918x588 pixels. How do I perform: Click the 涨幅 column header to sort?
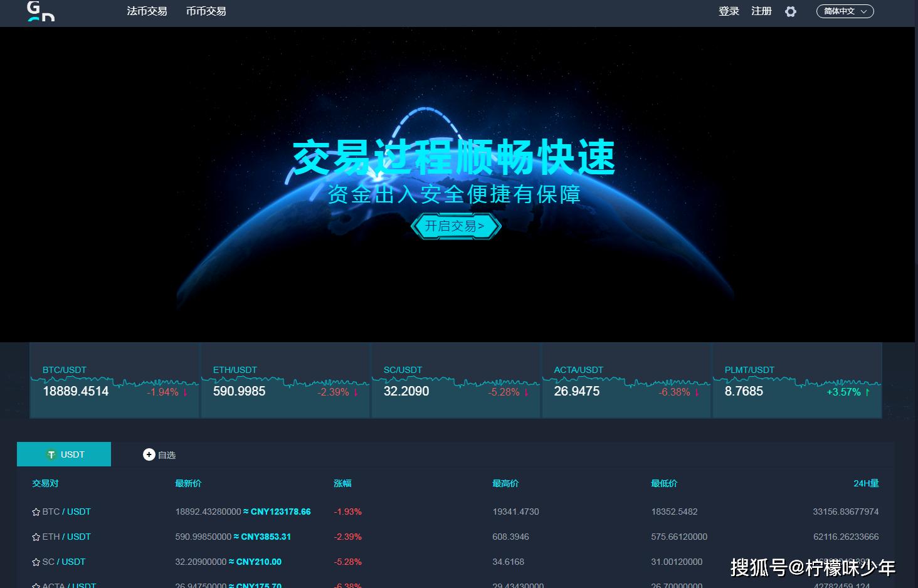coord(342,483)
